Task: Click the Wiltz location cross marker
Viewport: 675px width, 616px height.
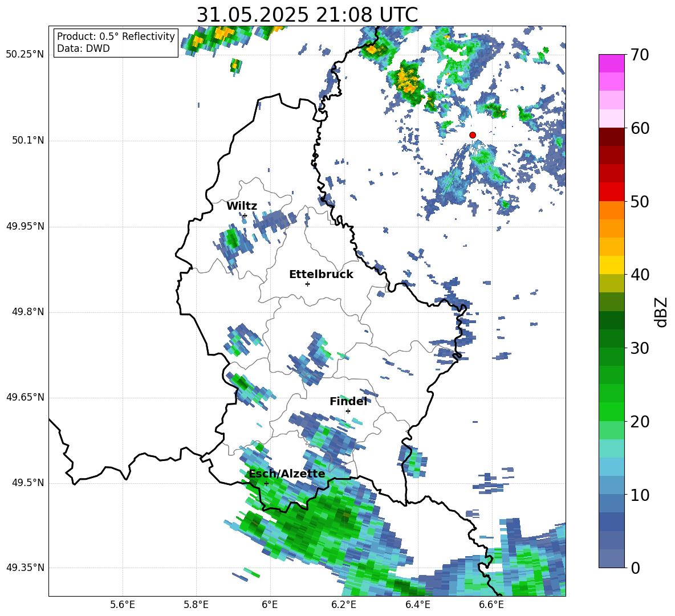Action: pyautogui.click(x=245, y=216)
